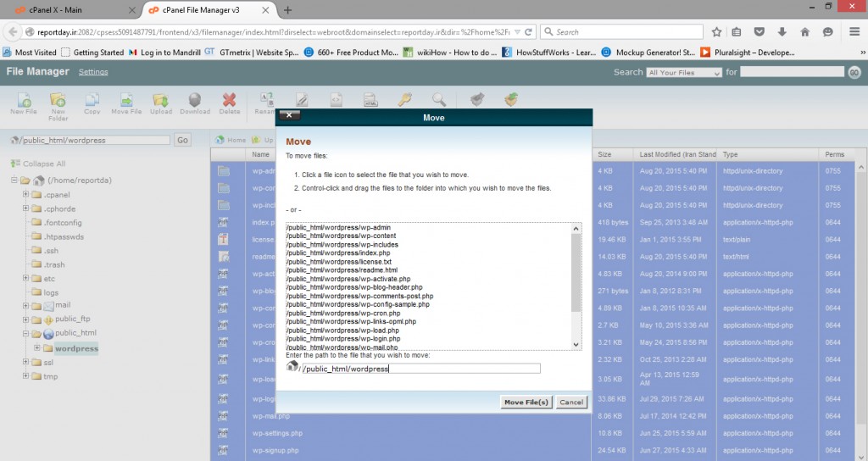Click the Copy toolbar icon
Screen dimensions: 868x461
click(92, 102)
